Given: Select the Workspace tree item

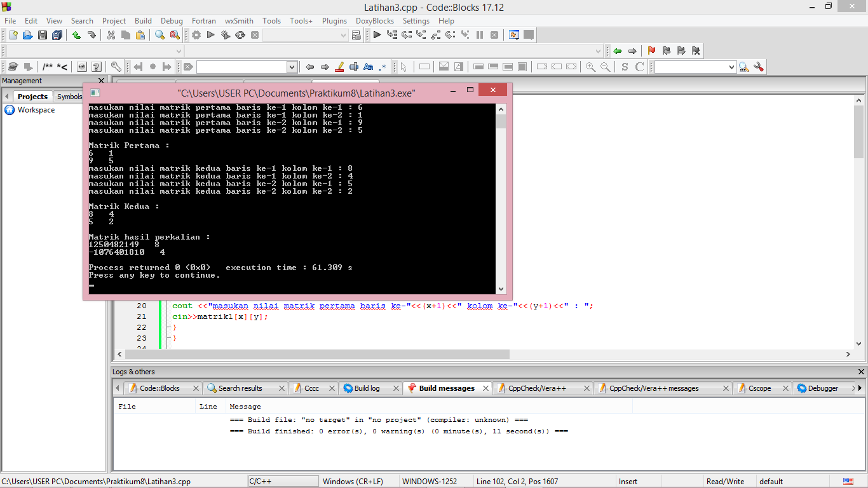Looking at the screenshot, I should tap(36, 110).
